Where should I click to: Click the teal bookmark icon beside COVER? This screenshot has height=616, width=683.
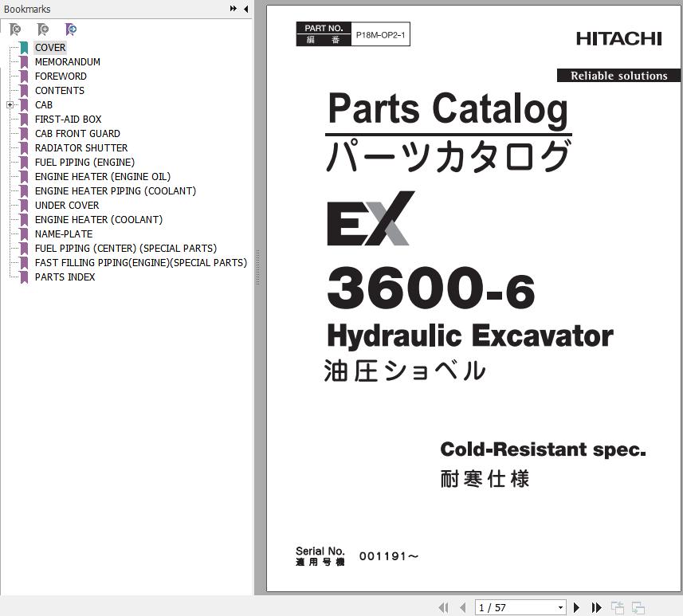pos(24,48)
